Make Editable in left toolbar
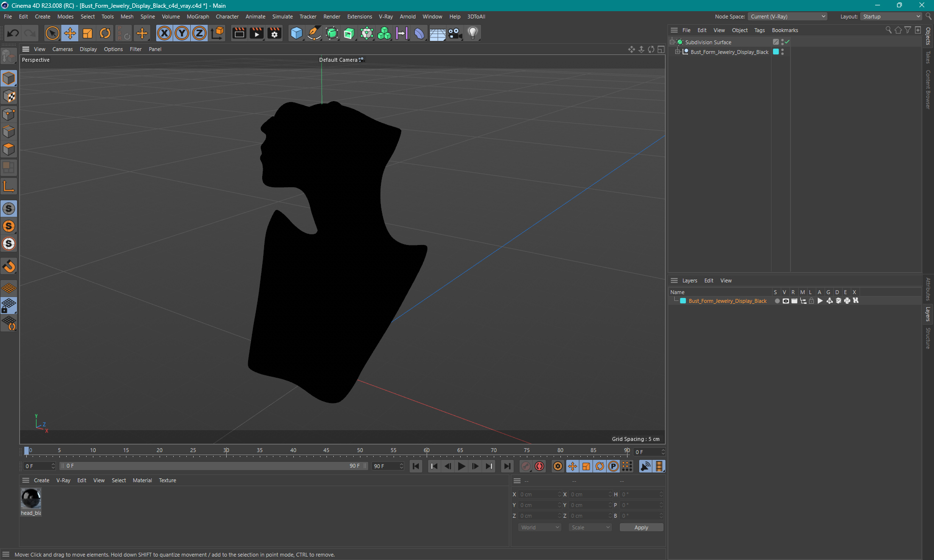This screenshot has height=560, width=934. click(9, 57)
